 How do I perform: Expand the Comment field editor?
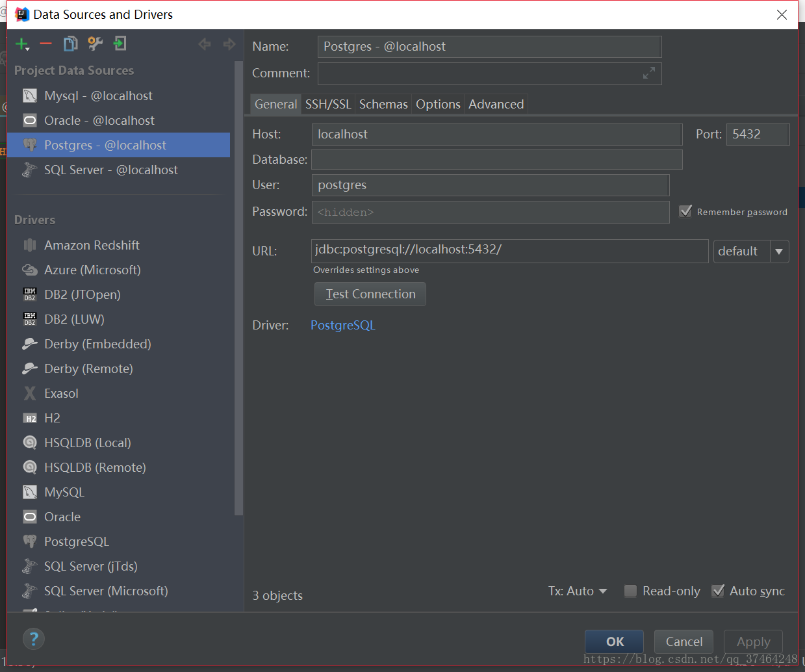[x=648, y=73]
